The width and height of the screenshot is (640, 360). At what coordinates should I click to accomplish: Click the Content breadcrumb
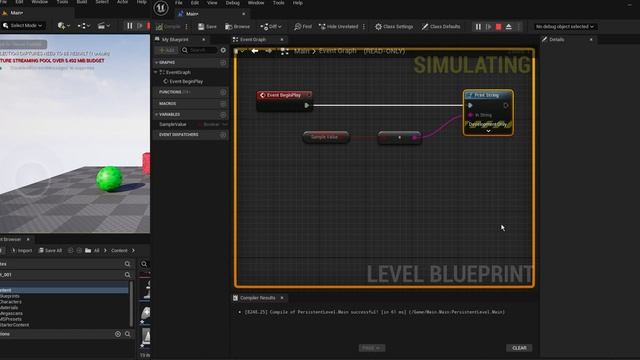point(119,251)
